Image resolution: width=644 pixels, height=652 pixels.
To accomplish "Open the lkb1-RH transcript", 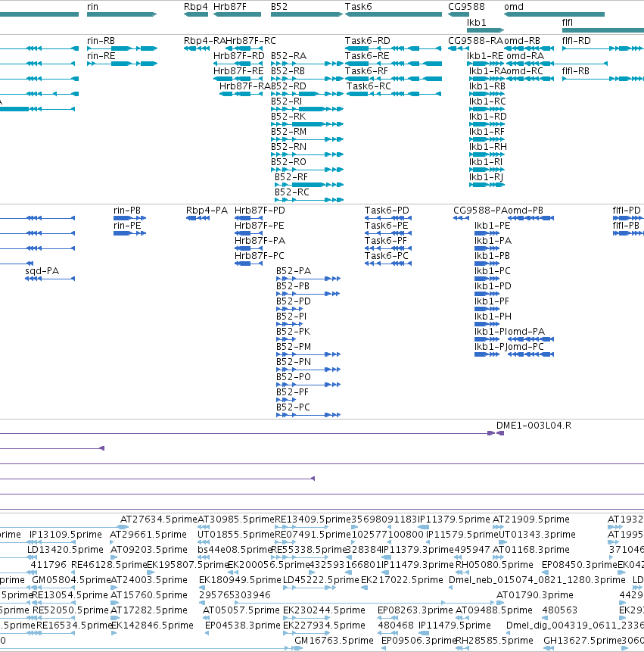I will click(487, 154).
